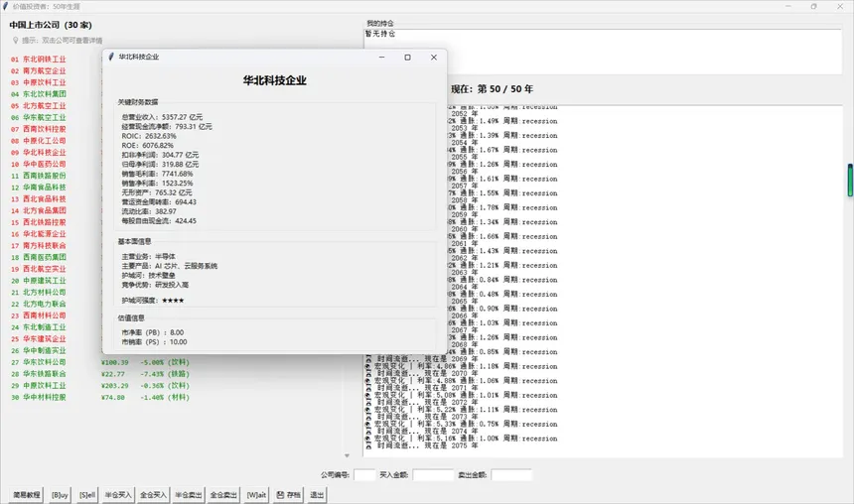Viewport: 854px width, 504px height.
Task: Select company 12 华南食品科技
Action: point(39,188)
